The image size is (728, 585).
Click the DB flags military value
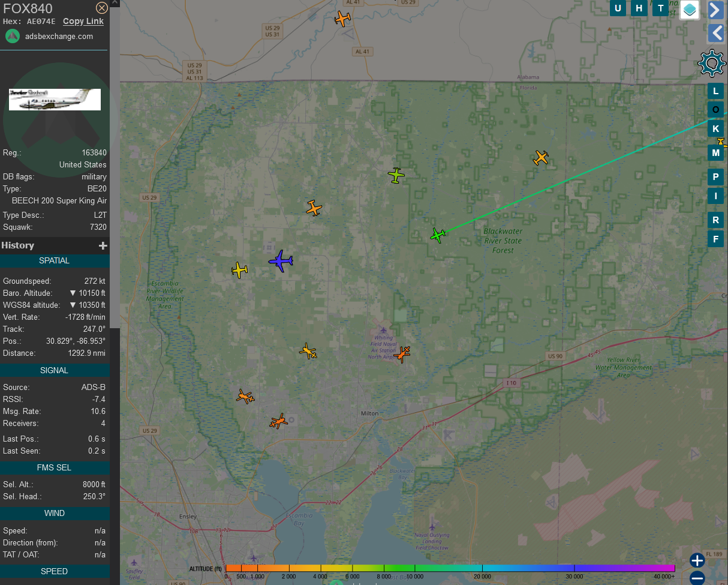pos(94,177)
